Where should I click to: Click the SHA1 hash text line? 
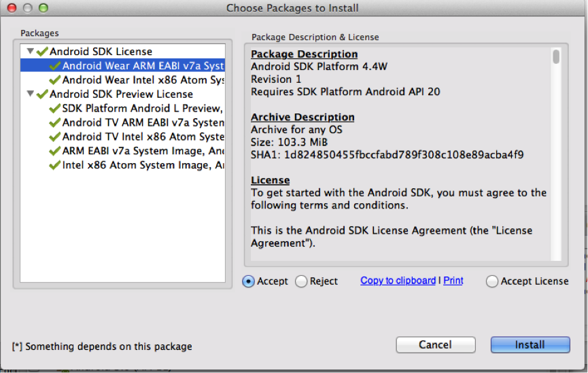[387, 155]
